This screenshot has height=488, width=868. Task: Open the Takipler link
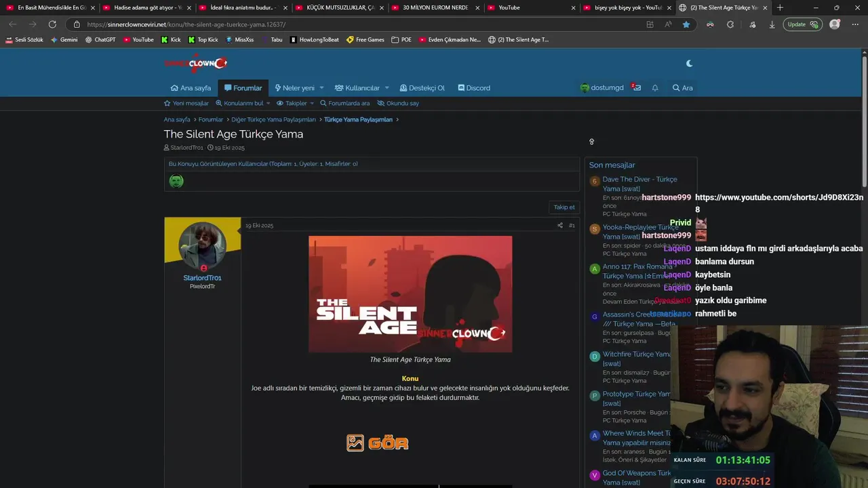[x=292, y=104]
